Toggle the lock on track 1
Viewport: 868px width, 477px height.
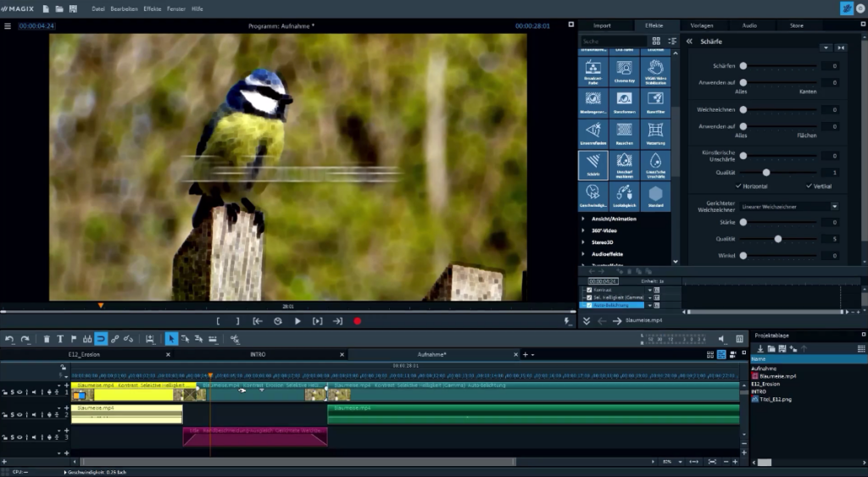coord(5,391)
